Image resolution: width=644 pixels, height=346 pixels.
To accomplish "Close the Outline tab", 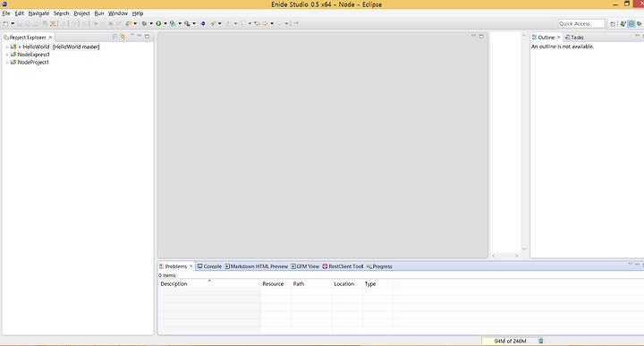I will coord(558,37).
